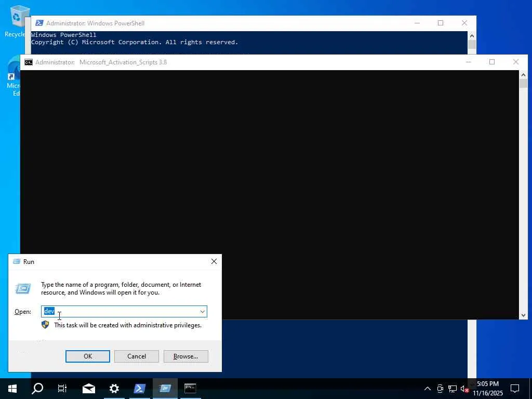The image size is (532, 399).
Task: Click the PowerShell icon in its title bar
Action: [x=39, y=23]
